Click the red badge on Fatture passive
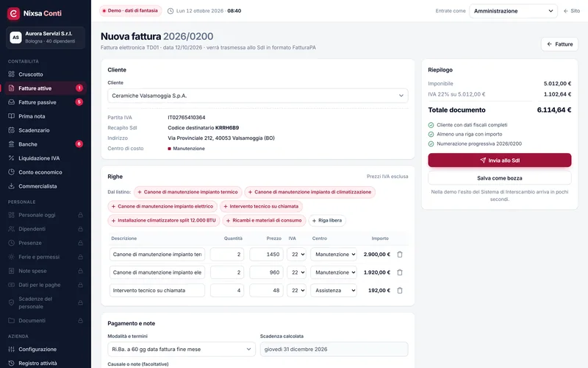This screenshot has height=368, width=588. click(x=79, y=102)
